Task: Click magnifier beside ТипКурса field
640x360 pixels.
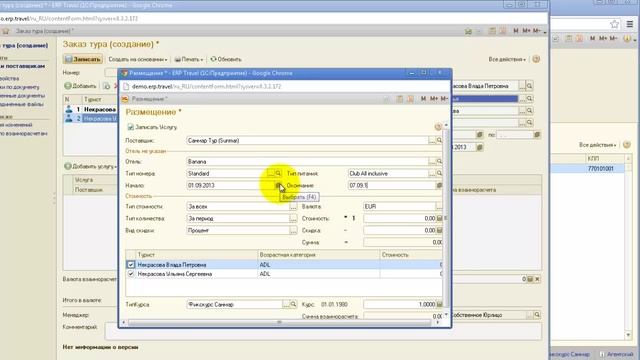Action: click(293, 304)
